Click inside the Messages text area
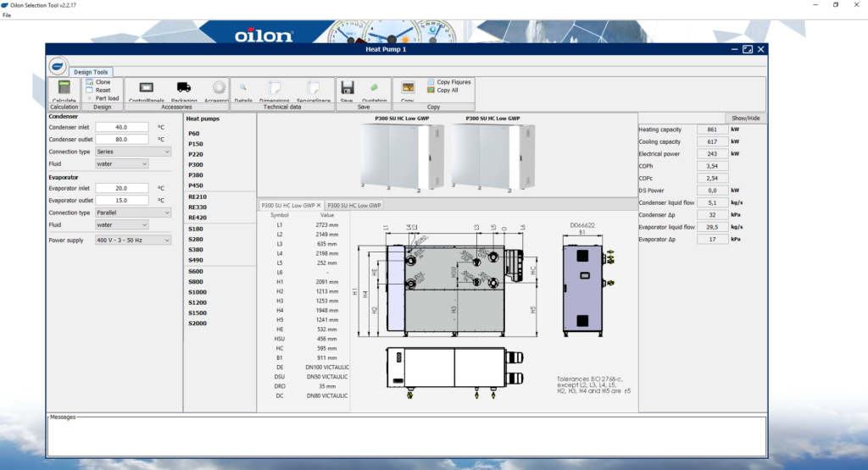This screenshot has width=868, height=470. pyautogui.click(x=407, y=437)
